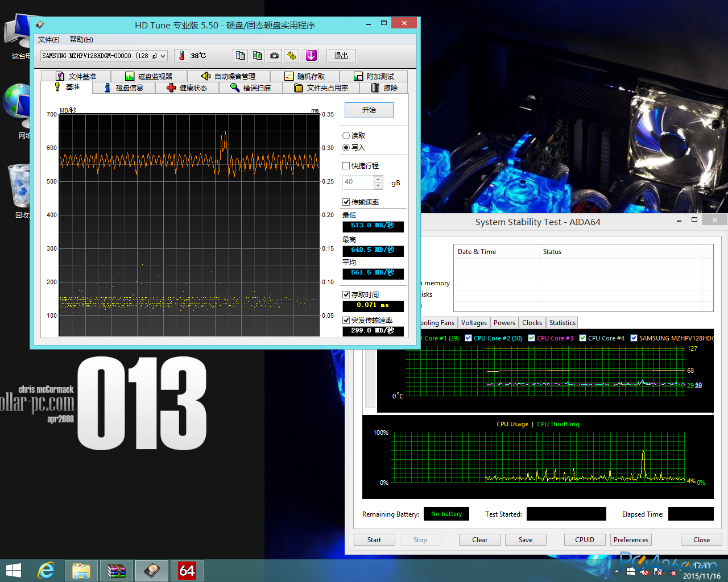This screenshot has height=582, width=728.
Task: Click the purple down-arrow minimize-to-tray icon
Action: point(311,56)
